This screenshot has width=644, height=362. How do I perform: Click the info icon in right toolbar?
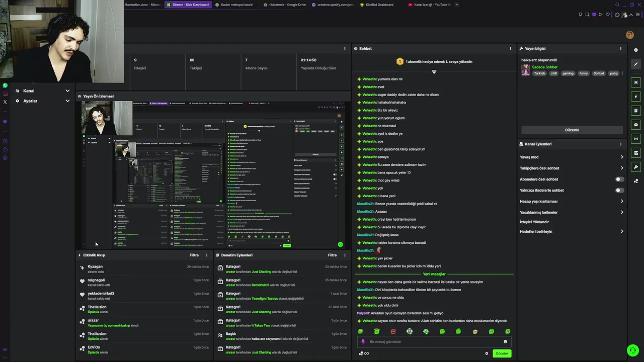[x=636, y=50]
